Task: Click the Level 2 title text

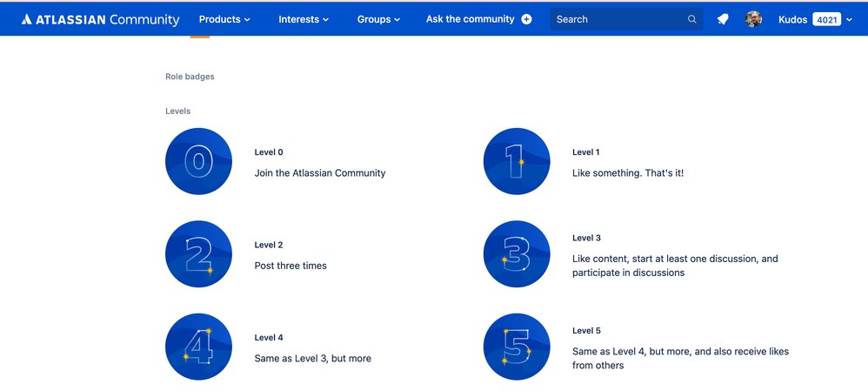Action: point(269,245)
